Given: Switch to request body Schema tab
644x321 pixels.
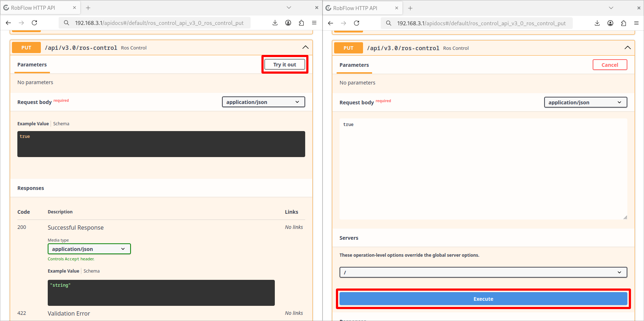Looking at the screenshot, I should (x=61, y=123).
